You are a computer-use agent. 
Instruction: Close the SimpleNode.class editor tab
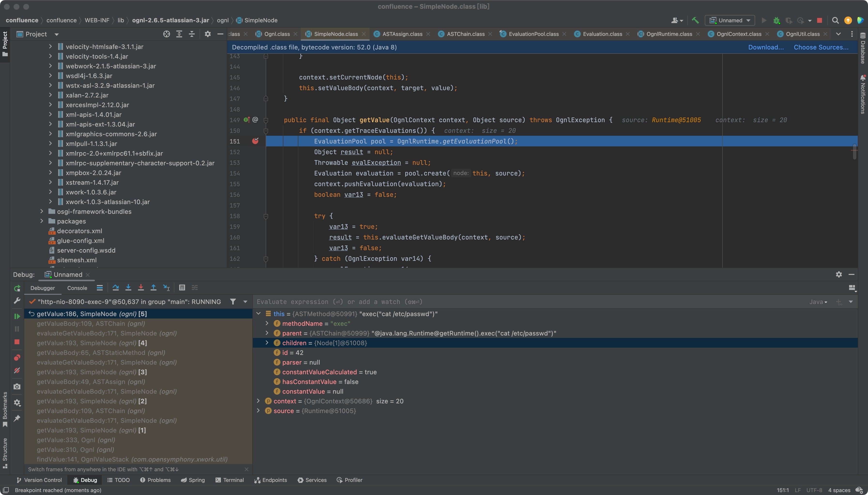click(x=364, y=34)
